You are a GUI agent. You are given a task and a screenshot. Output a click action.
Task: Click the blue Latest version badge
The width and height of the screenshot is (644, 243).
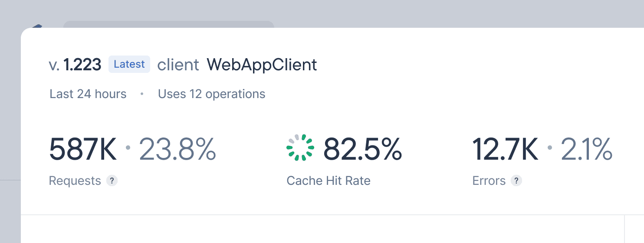129,65
